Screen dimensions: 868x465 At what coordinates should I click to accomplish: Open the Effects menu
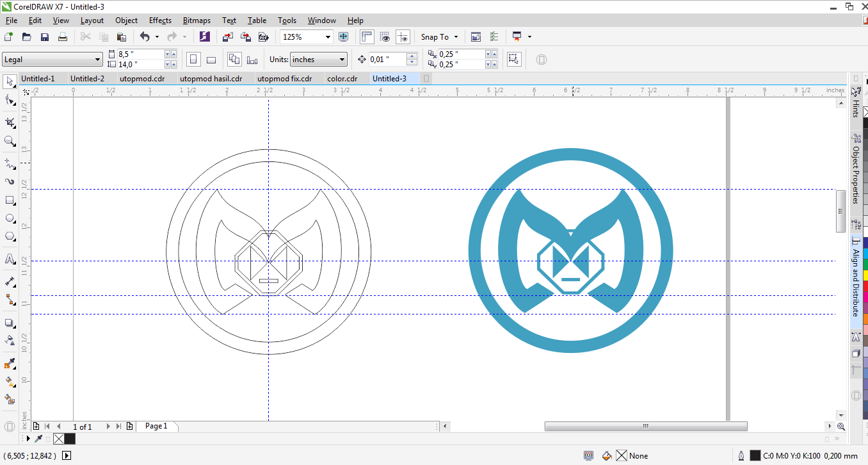point(160,20)
